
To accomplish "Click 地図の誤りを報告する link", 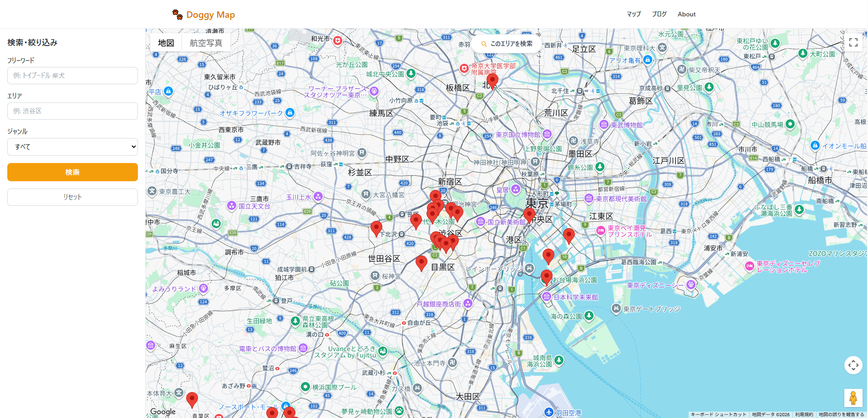I will click(841, 414).
